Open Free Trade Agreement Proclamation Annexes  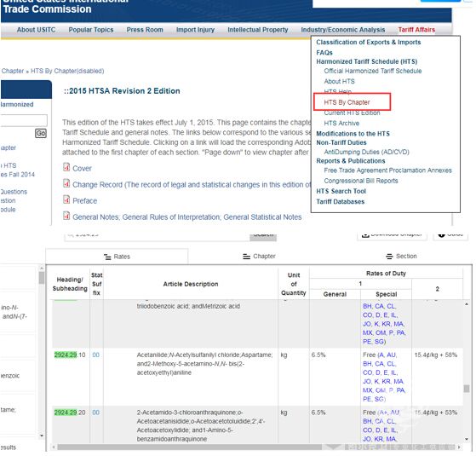tap(387, 170)
